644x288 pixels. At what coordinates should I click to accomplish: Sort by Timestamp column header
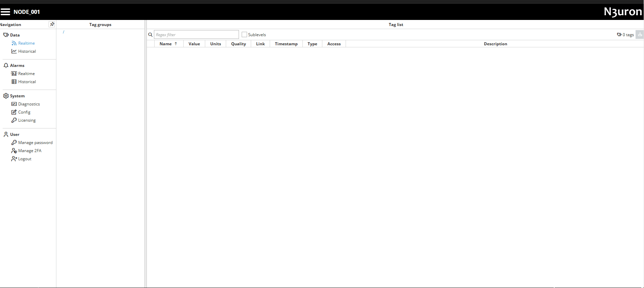[x=286, y=44]
